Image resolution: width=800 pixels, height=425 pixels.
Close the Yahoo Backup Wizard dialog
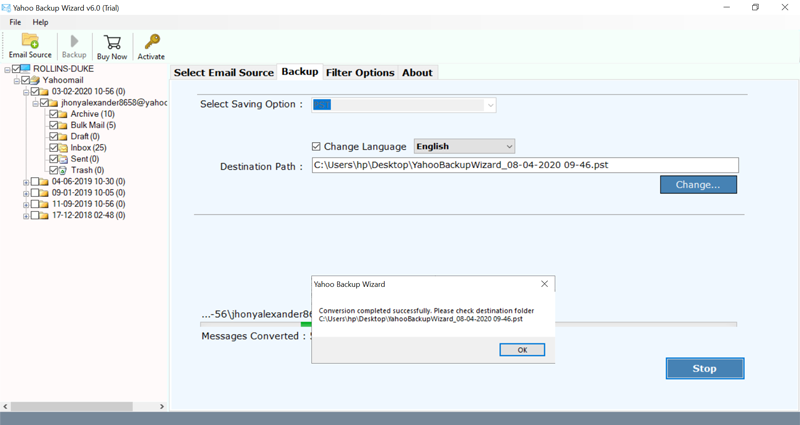coord(544,284)
